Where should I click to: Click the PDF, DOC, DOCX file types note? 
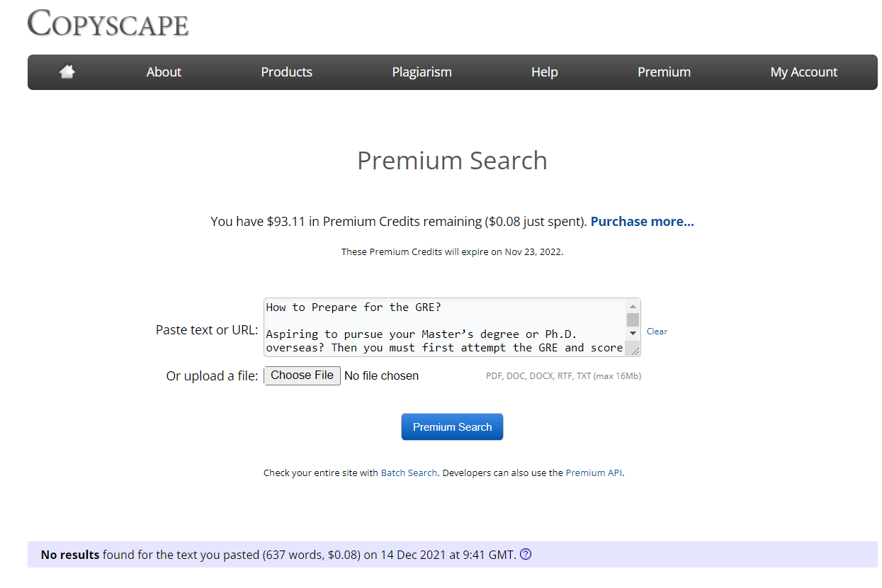563,376
